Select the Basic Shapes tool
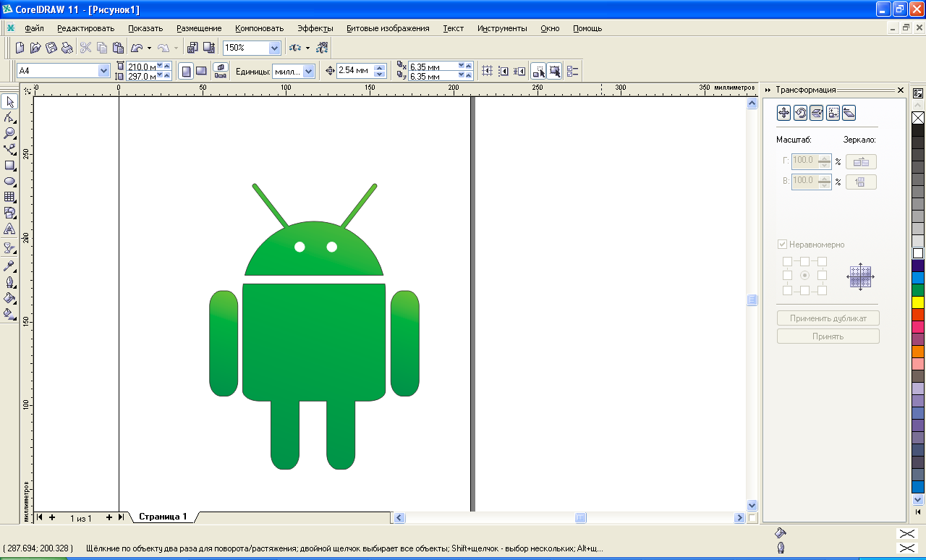Image resolution: width=926 pixels, height=560 pixels. 9,213
